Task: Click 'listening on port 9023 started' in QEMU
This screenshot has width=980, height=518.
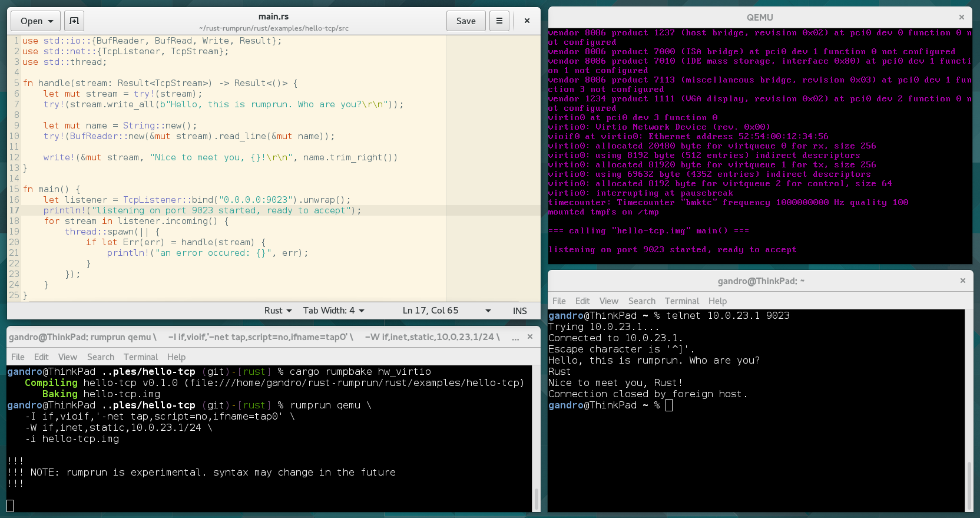Action: (627, 250)
